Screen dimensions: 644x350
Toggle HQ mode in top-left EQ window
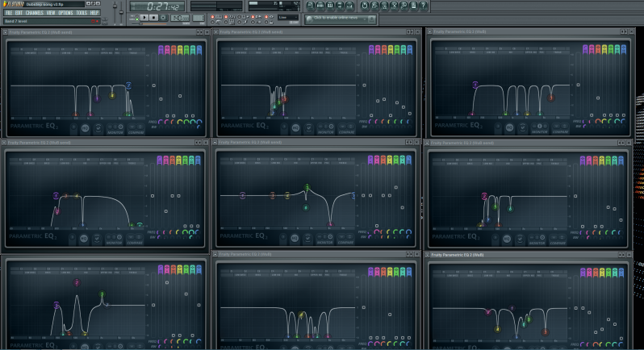(x=85, y=128)
